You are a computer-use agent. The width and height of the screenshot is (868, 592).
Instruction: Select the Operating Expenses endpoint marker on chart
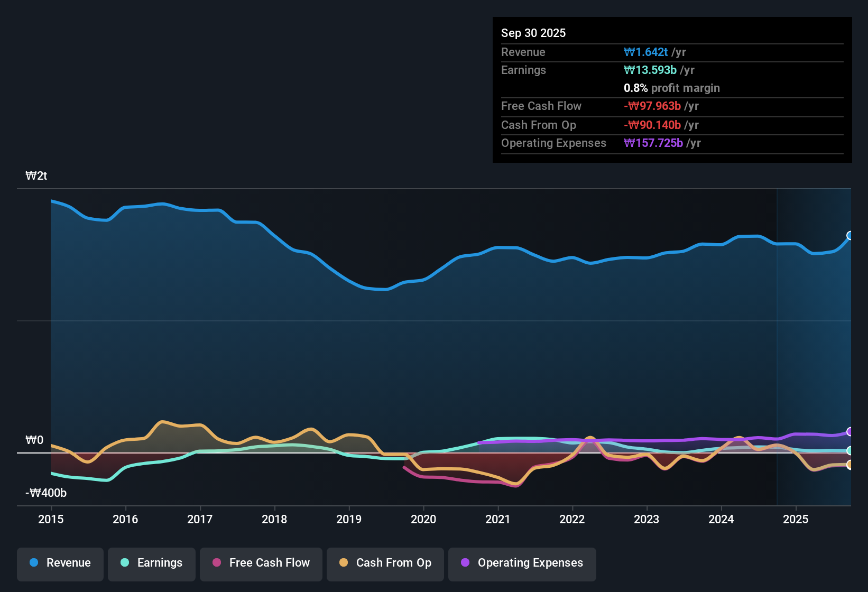point(850,432)
